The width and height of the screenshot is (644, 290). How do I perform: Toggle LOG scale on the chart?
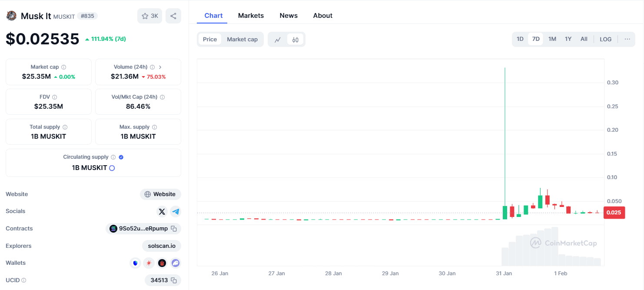click(606, 39)
